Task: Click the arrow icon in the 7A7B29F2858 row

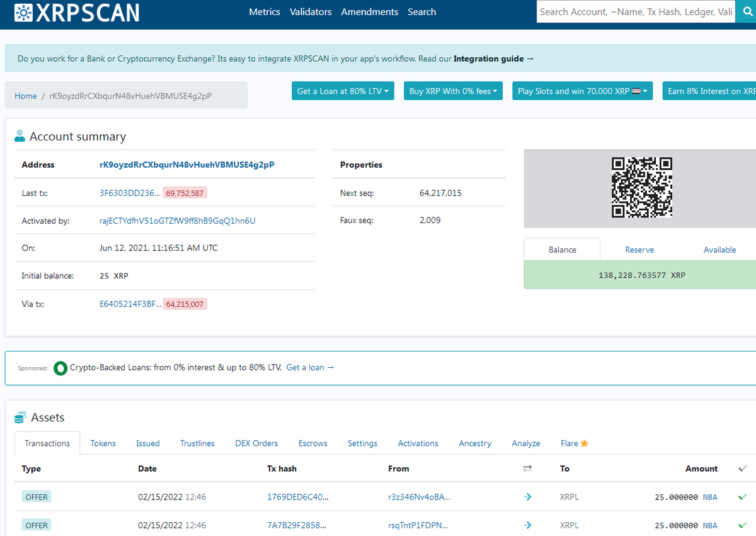Action: coord(528,525)
